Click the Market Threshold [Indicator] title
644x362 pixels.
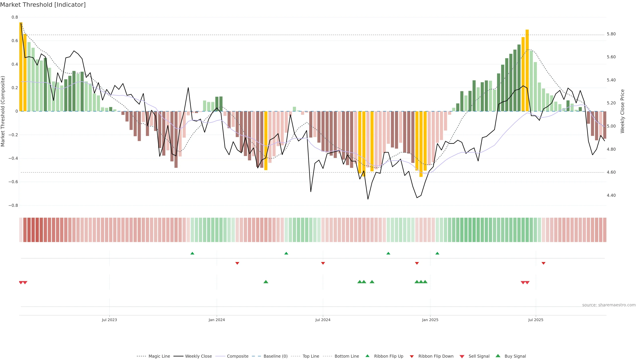43,5
